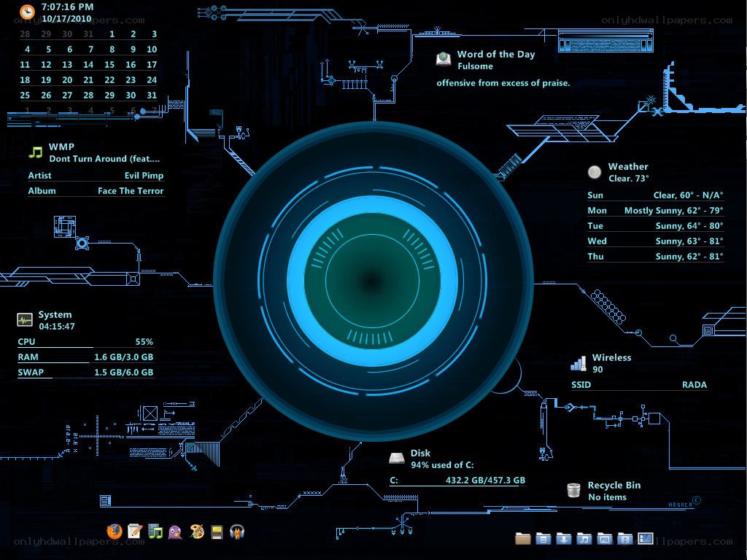Click the Disk widget title
Screen dimensions: 747x560
tap(420, 454)
